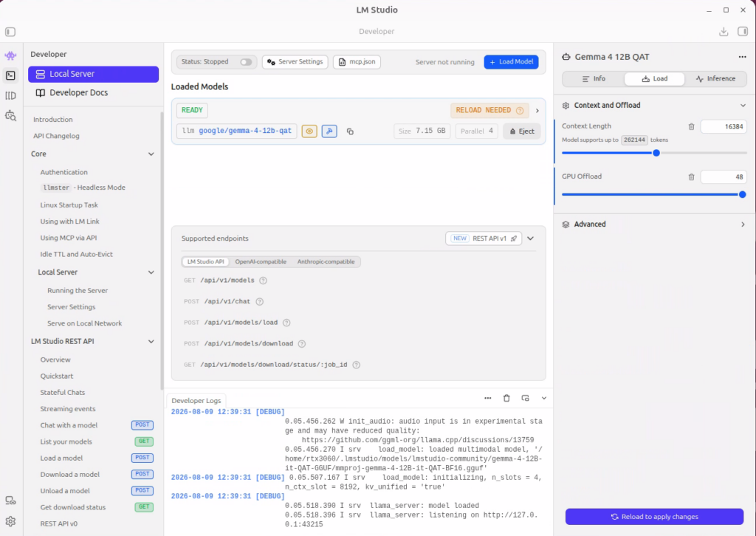
Task: Click the copy model identifier icon
Action: (350, 131)
